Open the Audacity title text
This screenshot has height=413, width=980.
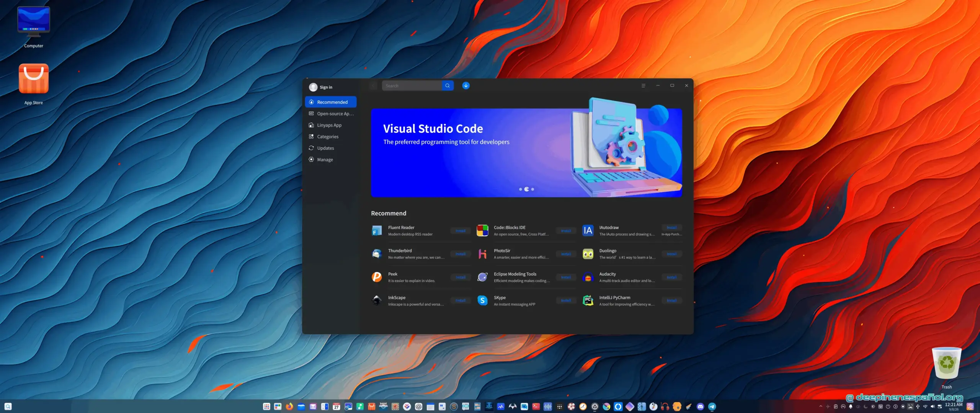(608, 274)
